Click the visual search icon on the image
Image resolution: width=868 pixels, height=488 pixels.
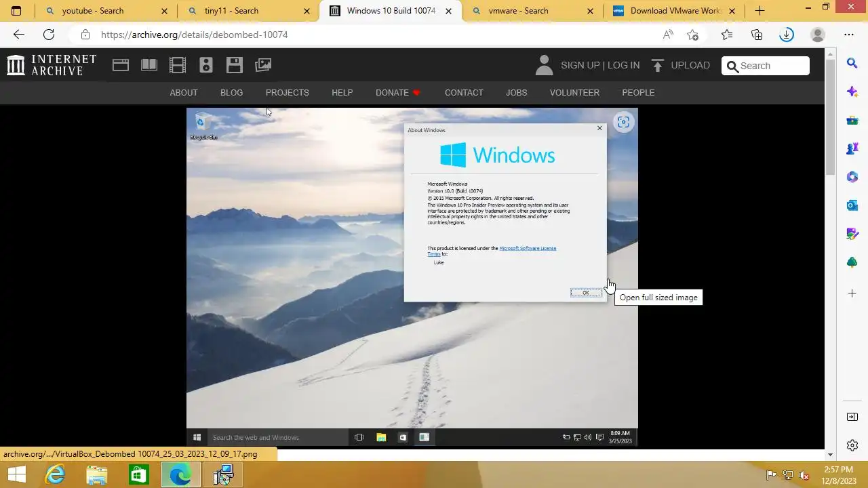tap(623, 122)
